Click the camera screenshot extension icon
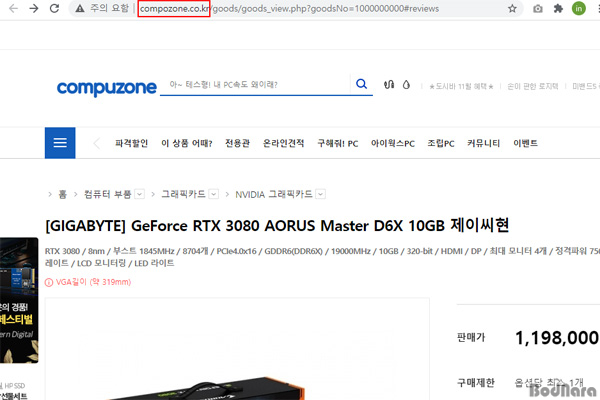The width and height of the screenshot is (600, 400). click(538, 8)
